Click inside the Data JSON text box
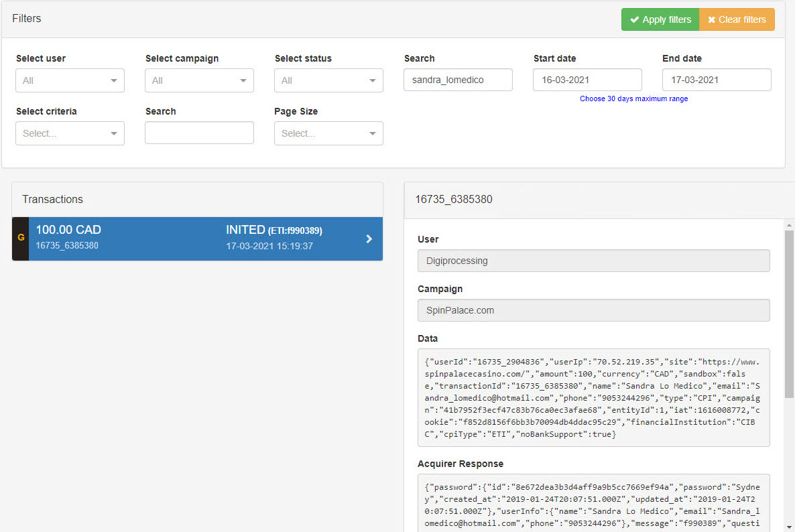The image size is (795, 532). click(594, 398)
